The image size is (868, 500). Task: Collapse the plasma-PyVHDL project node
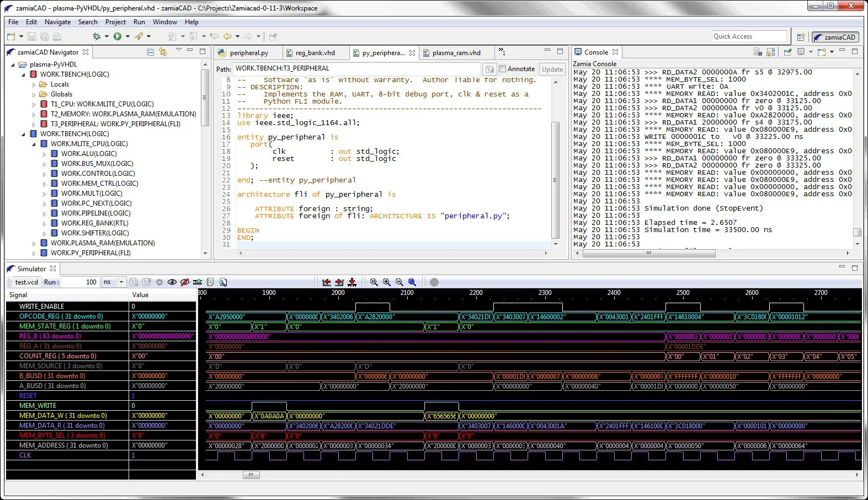tap(13, 64)
